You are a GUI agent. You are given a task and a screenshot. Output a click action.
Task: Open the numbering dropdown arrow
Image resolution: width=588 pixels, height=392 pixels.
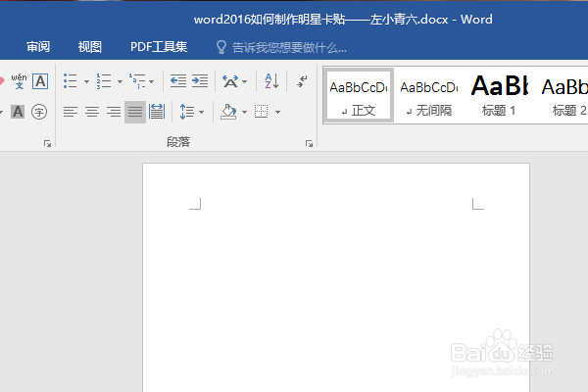tap(120, 81)
